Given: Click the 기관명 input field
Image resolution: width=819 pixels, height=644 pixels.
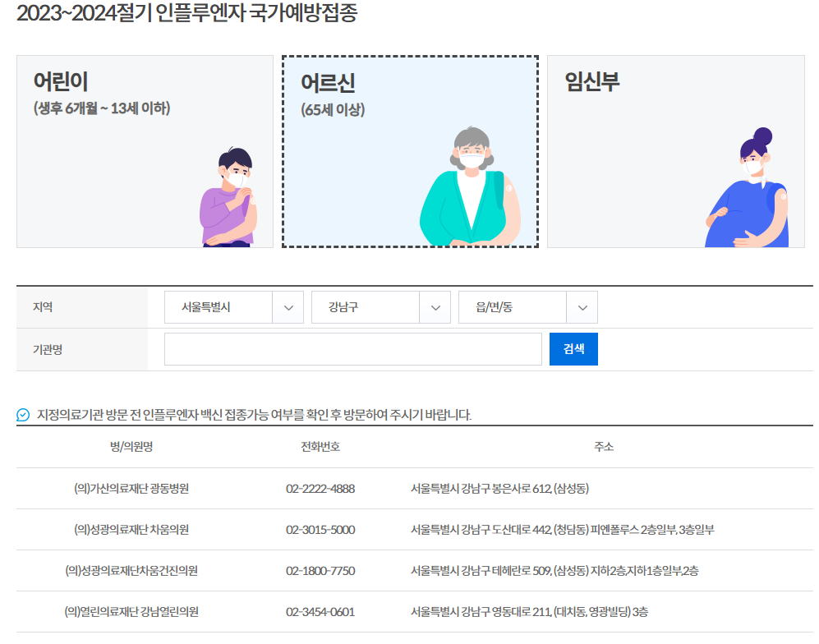Looking at the screenshot, I should coord(353,349).
